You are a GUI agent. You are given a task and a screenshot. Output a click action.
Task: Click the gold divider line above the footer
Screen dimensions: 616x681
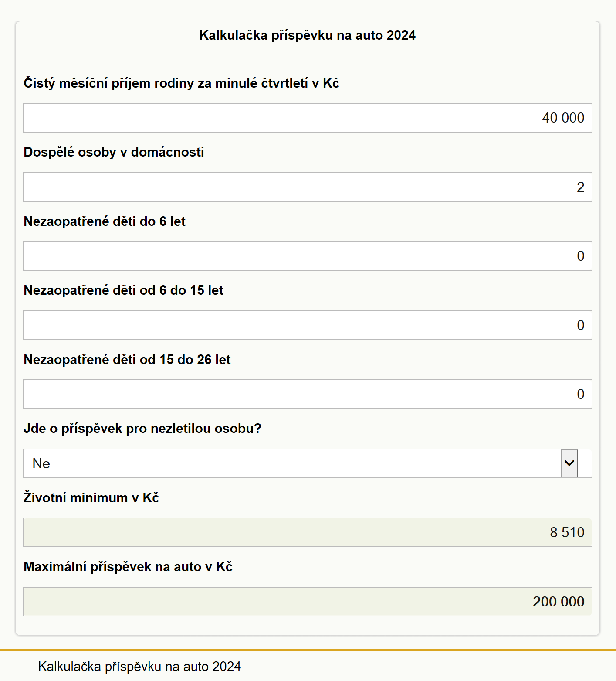tap(308, 650)
